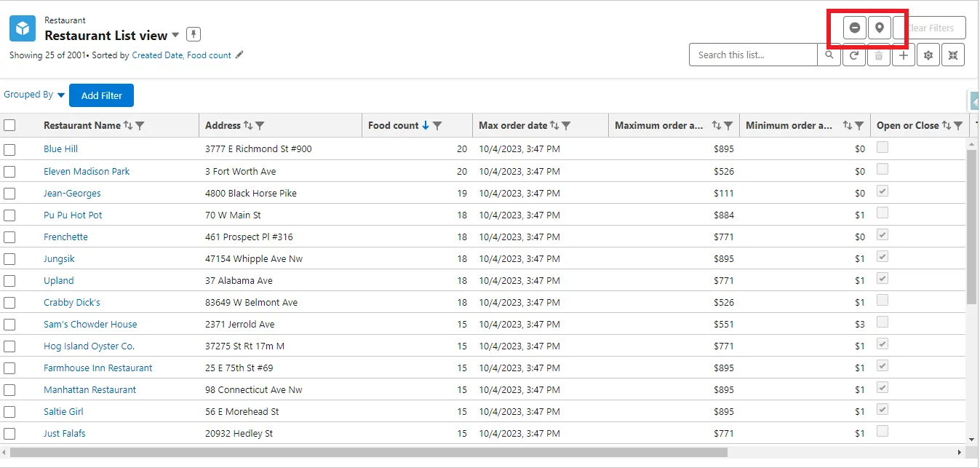Sort the Minimum order amount column
The height and width of the screenshot is (468, 980).
click(848, 125)
